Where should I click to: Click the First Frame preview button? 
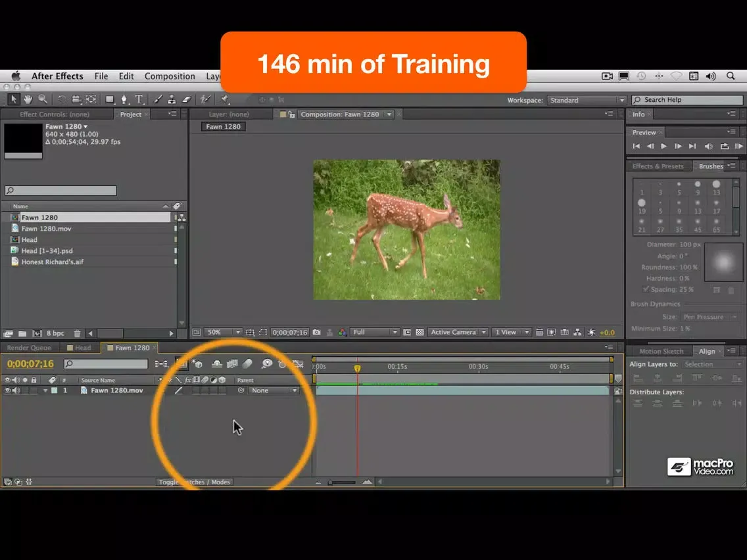[x=636, y=146]
